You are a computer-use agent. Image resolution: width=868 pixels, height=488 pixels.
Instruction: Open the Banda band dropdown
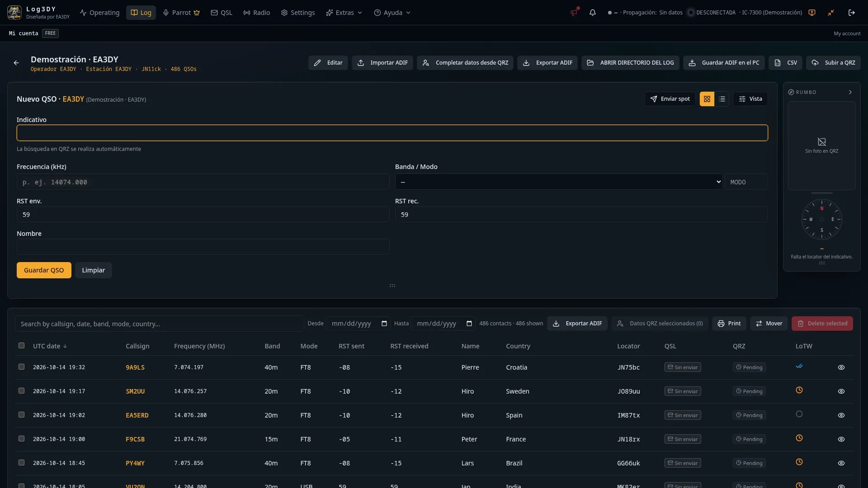(x=559, y=182)
